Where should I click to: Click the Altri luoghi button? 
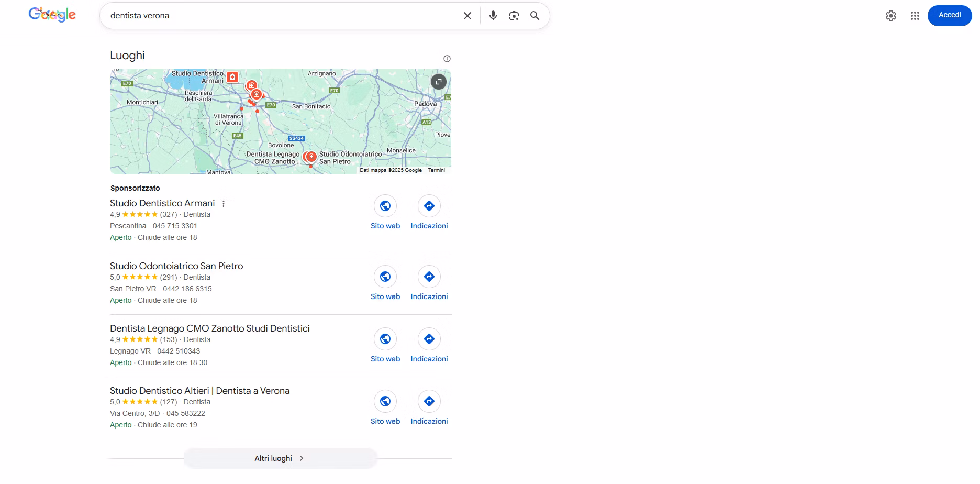[x=281, y=458]
